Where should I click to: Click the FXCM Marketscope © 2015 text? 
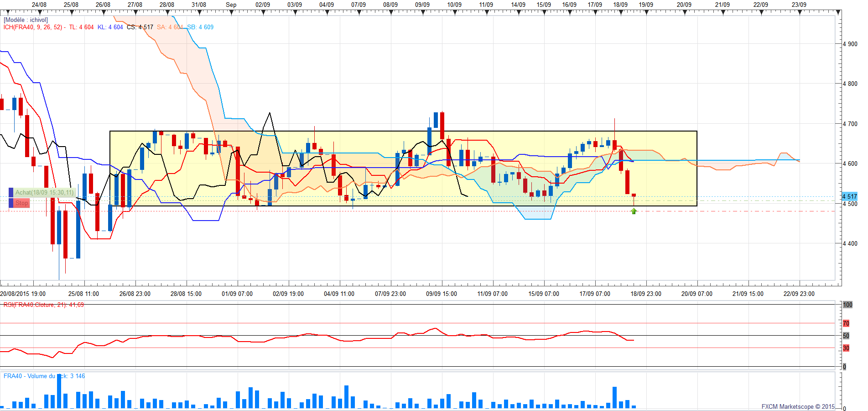coord(798,406)
